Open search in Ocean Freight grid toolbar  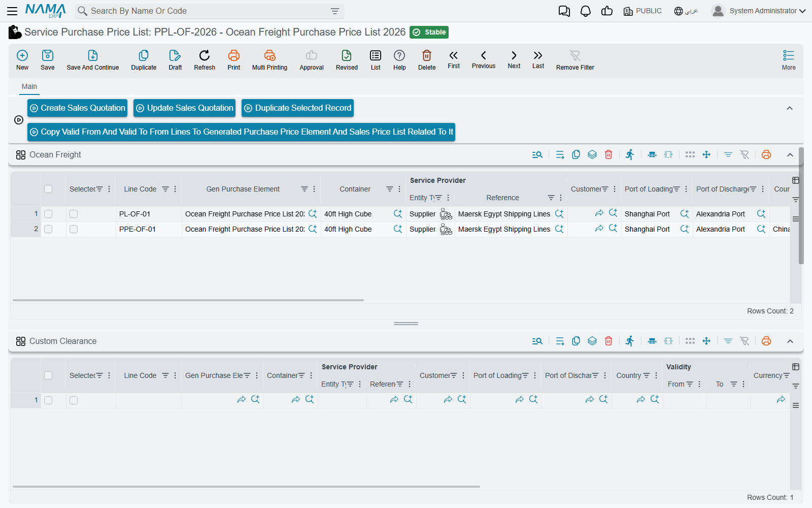click(537, 154)
